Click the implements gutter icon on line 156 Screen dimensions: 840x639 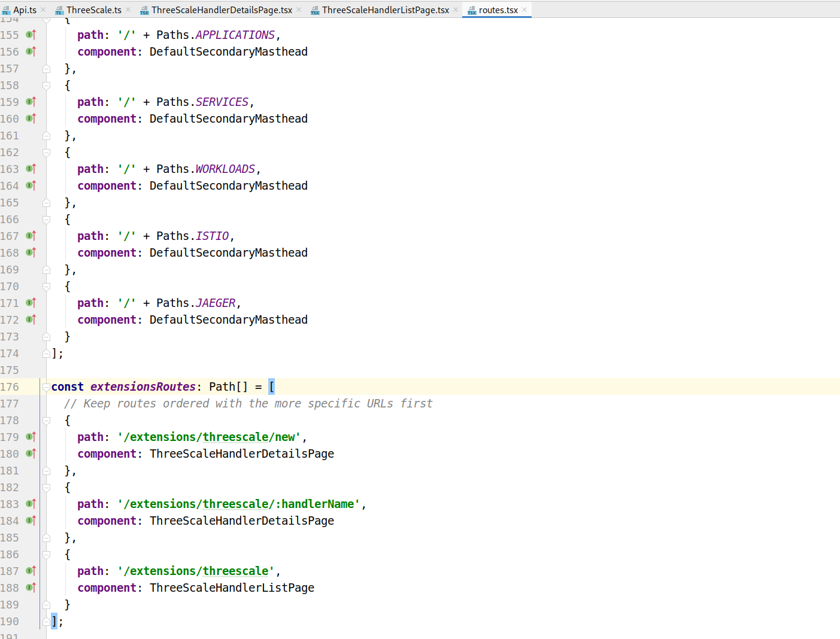tap(31, 51)
